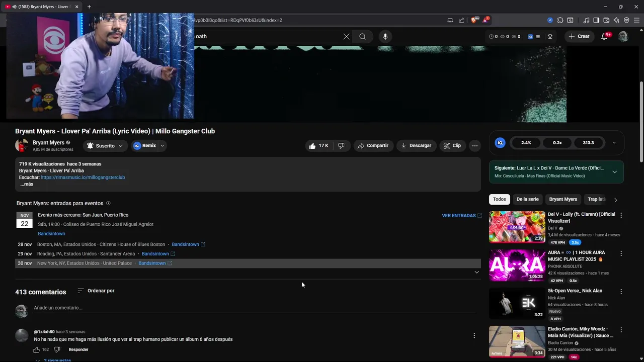Click VER ENTRADAS tickets link
The width and height of the screenshot is (644, 362).
tap(462, 216)
